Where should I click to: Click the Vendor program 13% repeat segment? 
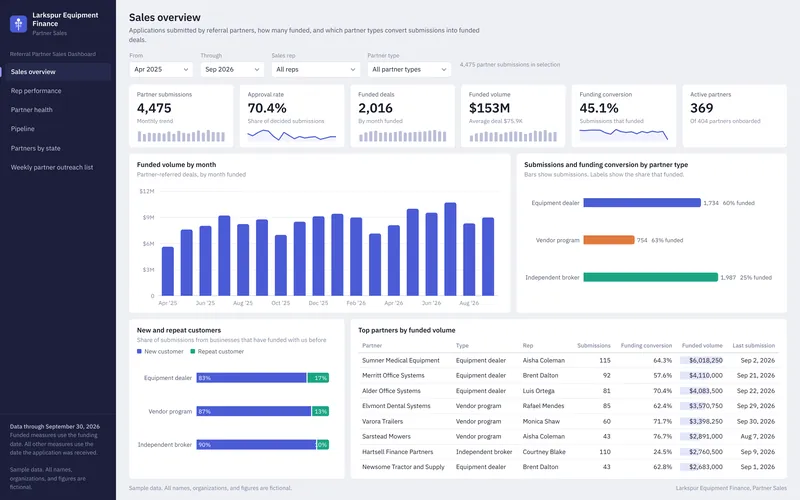coord(320,411)
